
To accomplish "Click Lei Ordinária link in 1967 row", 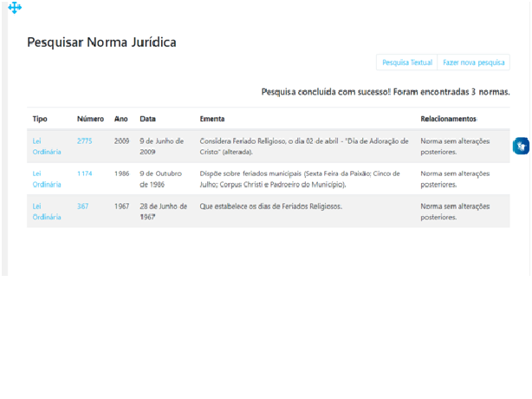I will point(47,212).
